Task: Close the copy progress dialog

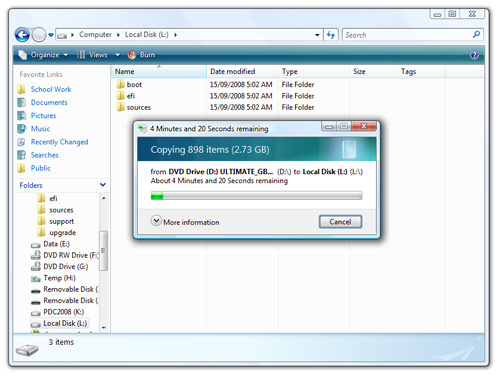Action: coord(364,126)
